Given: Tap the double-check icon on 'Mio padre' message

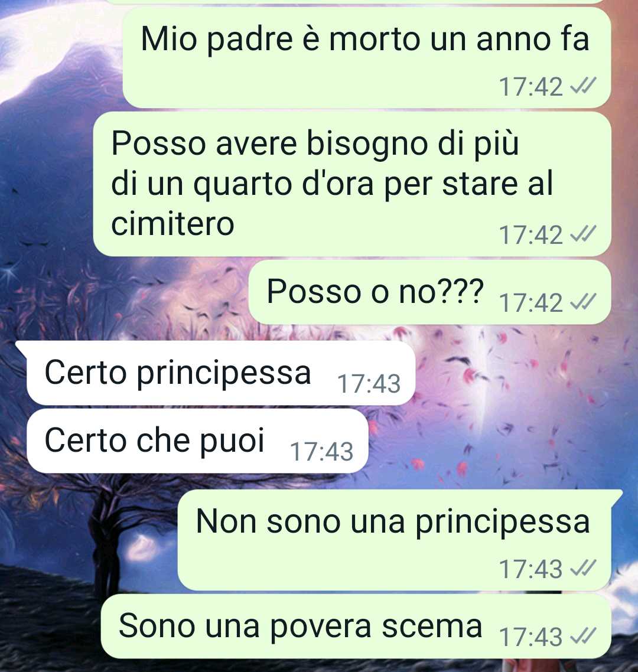Looking at the screenshot, I should point(582,86).
